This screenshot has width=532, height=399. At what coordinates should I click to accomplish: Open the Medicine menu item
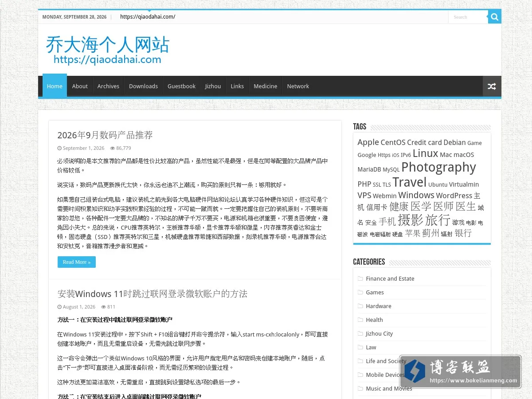265,86
